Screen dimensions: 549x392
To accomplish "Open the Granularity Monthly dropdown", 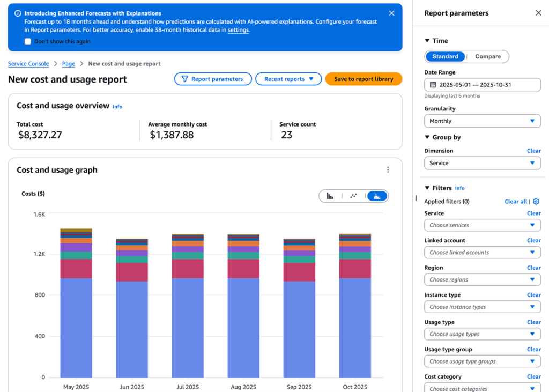I will [483, 121].
